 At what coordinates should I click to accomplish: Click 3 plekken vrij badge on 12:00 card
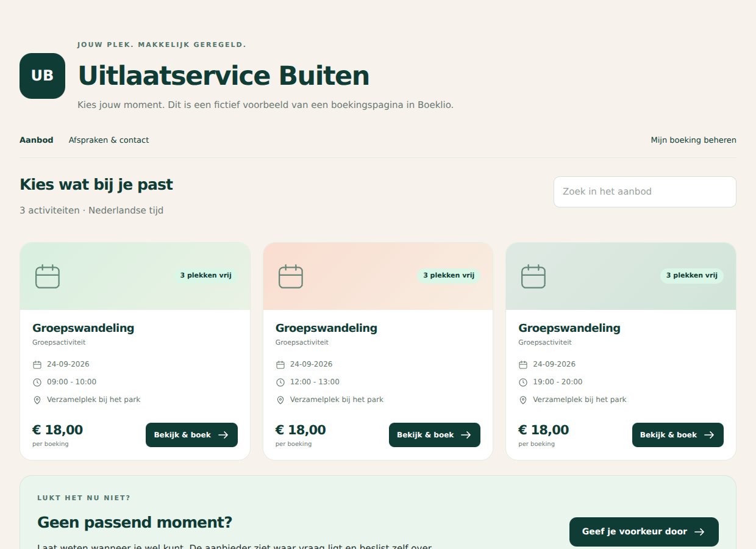click(x=449, y=276)
